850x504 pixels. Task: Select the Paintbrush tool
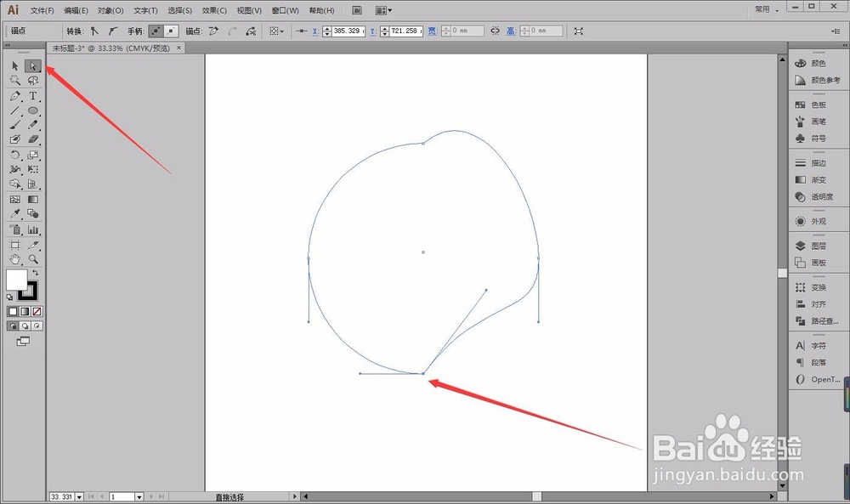click(x=14, y=125)
